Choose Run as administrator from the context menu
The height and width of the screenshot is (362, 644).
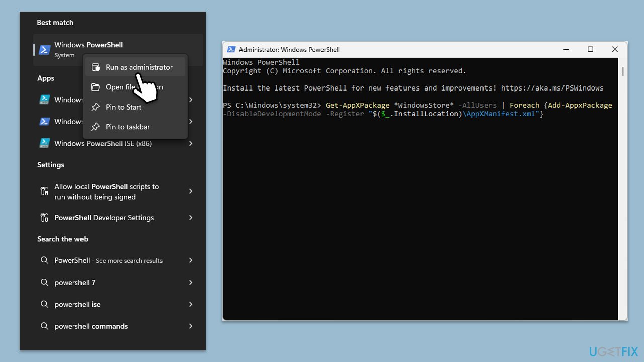(x=135, y=67)
